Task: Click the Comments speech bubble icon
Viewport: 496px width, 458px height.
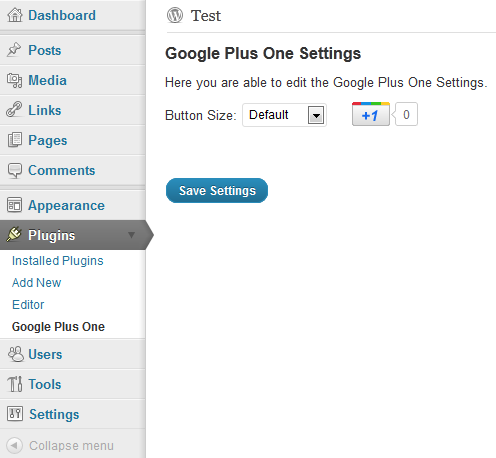Action: tap(15, 170)
